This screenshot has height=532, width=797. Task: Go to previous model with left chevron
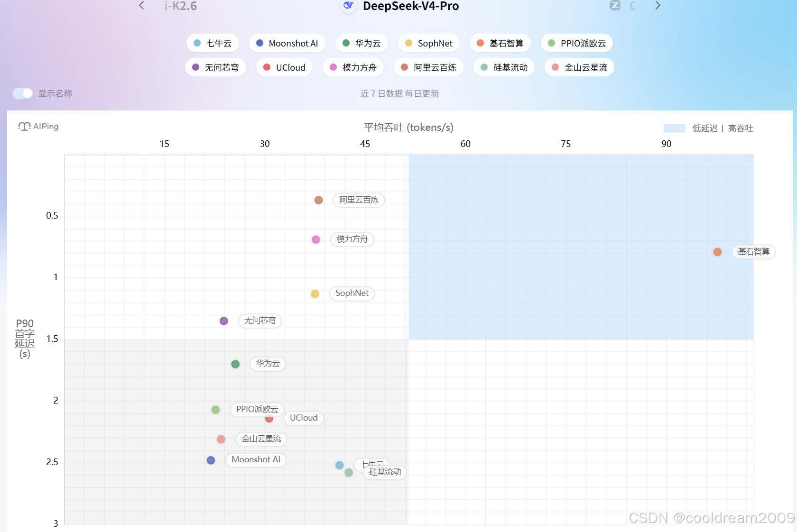(141, 6)
